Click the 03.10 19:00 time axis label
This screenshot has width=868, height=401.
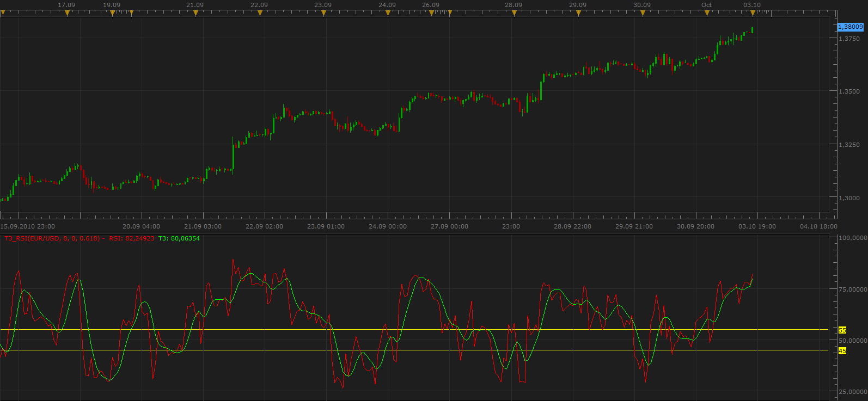point(757,226)
